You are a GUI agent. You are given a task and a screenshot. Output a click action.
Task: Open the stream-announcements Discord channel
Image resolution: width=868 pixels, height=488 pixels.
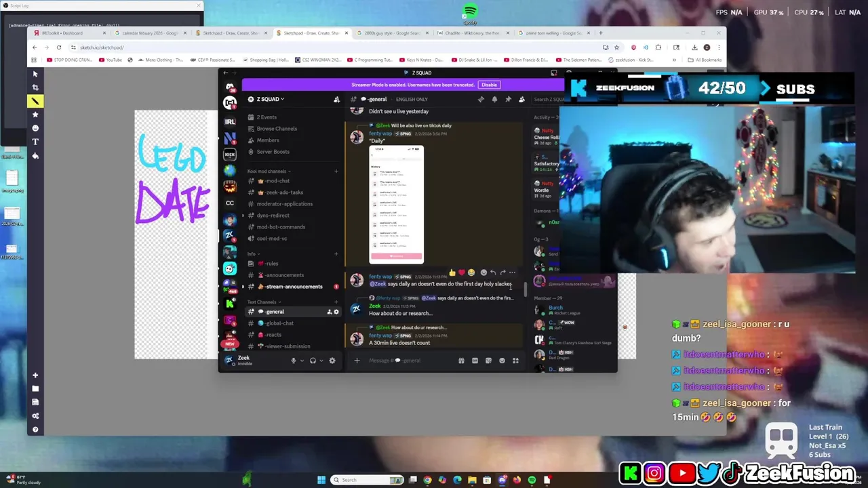pos(293,287)
